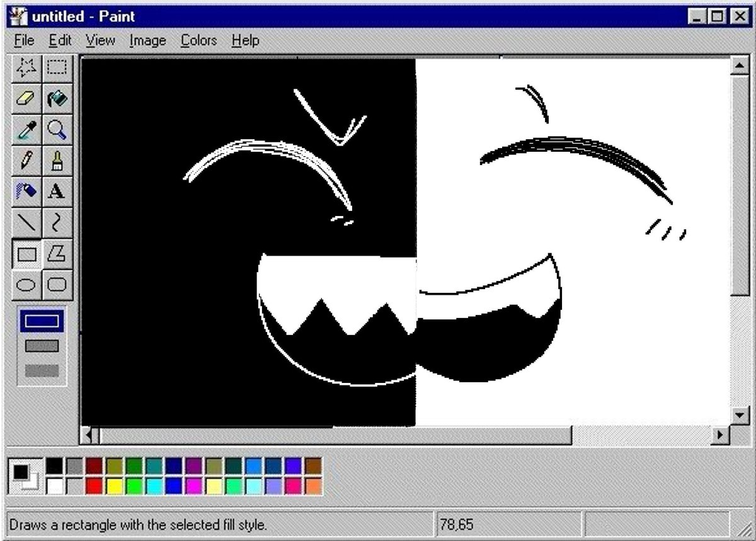Open the Image menu
This screenshot has width=756, height=541.
pos(147,40)
